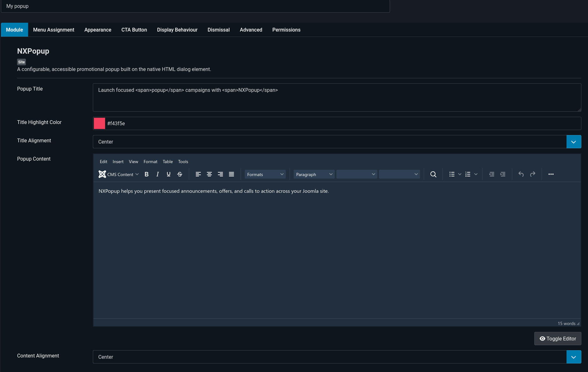Click the Toggle Editor button

(x=558, y=339)
